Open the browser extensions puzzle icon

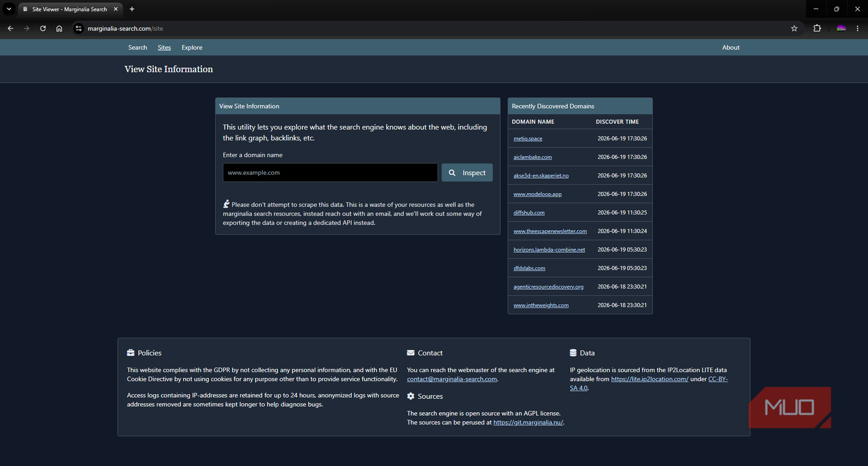[x=817, y=28]
